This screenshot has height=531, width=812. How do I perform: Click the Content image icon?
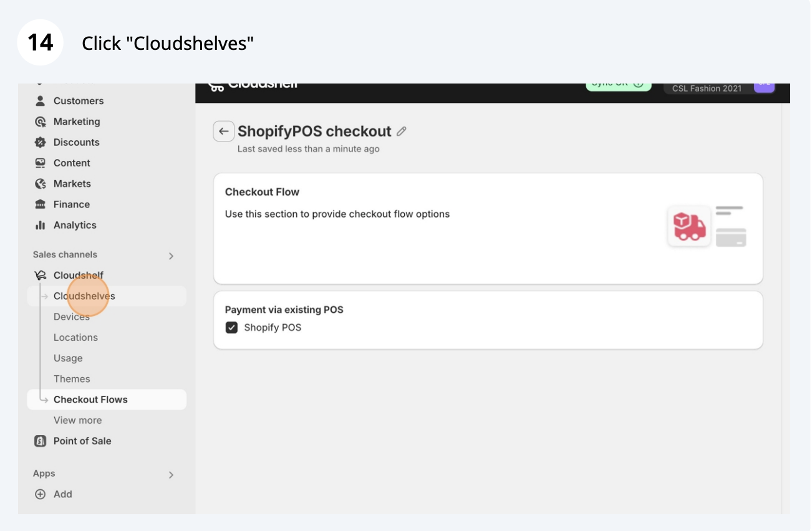pyautogui.click(x=41, y=163)
